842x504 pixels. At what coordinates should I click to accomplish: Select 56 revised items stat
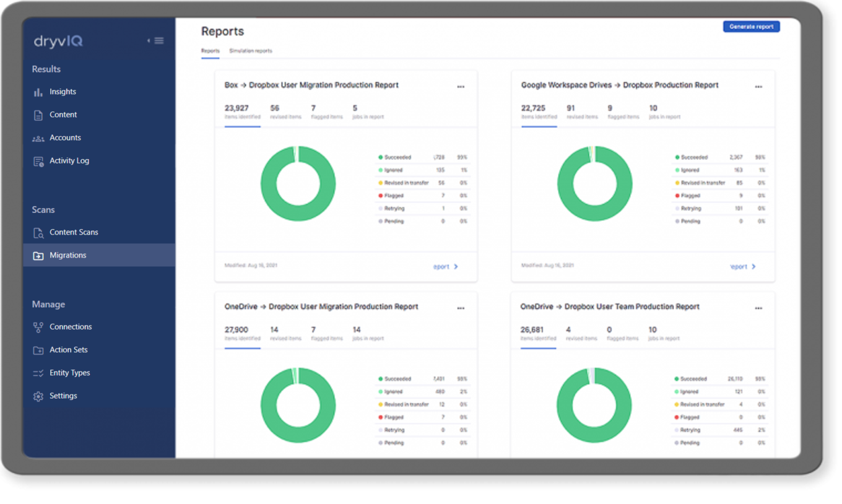coord(285,112)
